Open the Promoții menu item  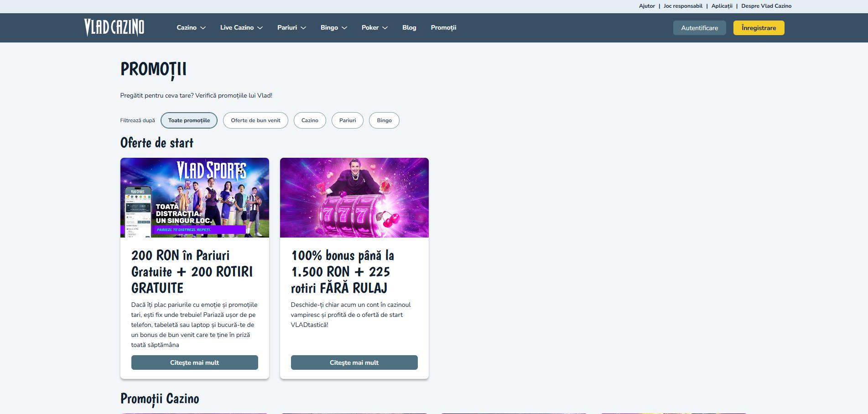coord(443,27)
